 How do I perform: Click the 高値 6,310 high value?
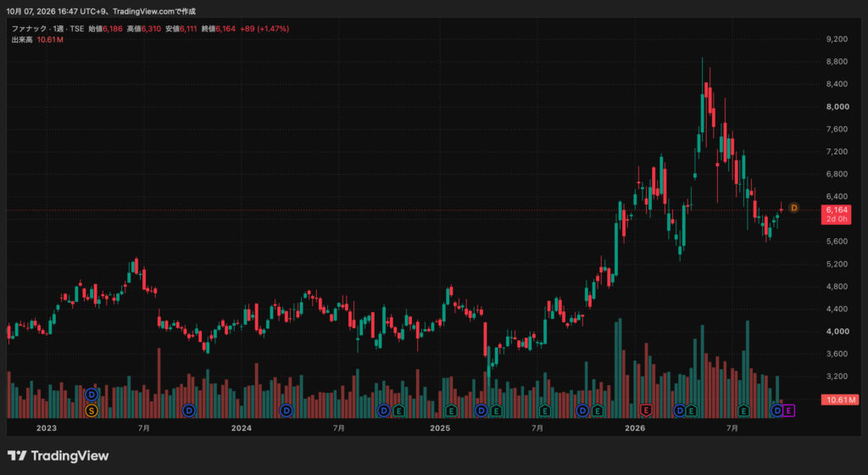pos(144,29)
